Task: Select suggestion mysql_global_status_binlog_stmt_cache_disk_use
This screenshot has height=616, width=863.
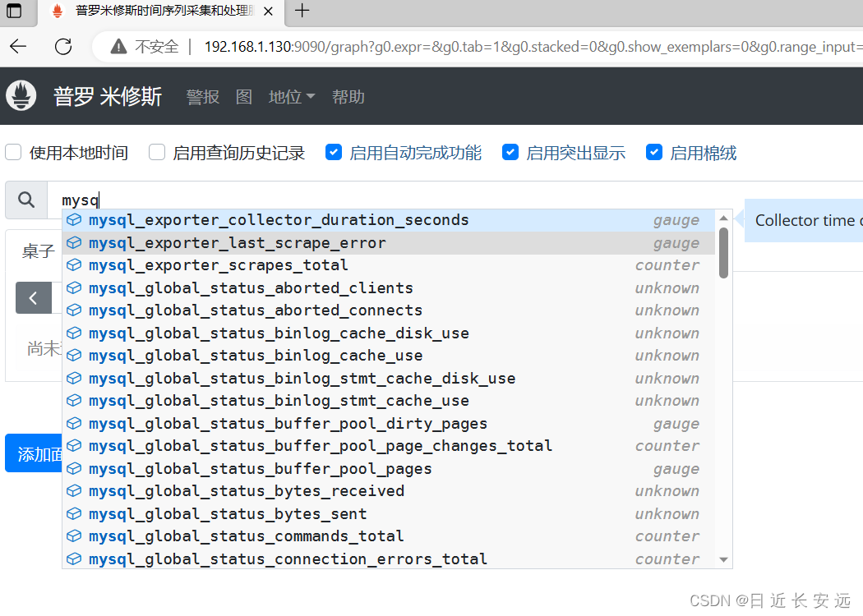Action: (388, 378)
